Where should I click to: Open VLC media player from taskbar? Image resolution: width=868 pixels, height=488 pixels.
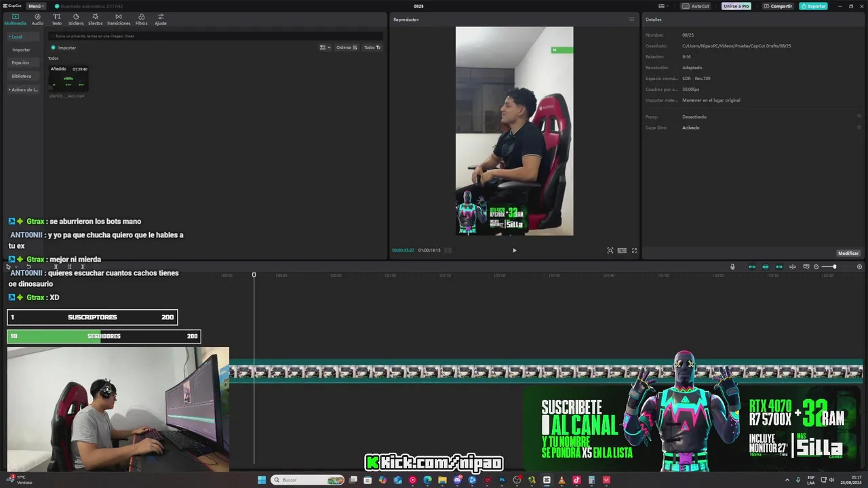click(561, 480)
